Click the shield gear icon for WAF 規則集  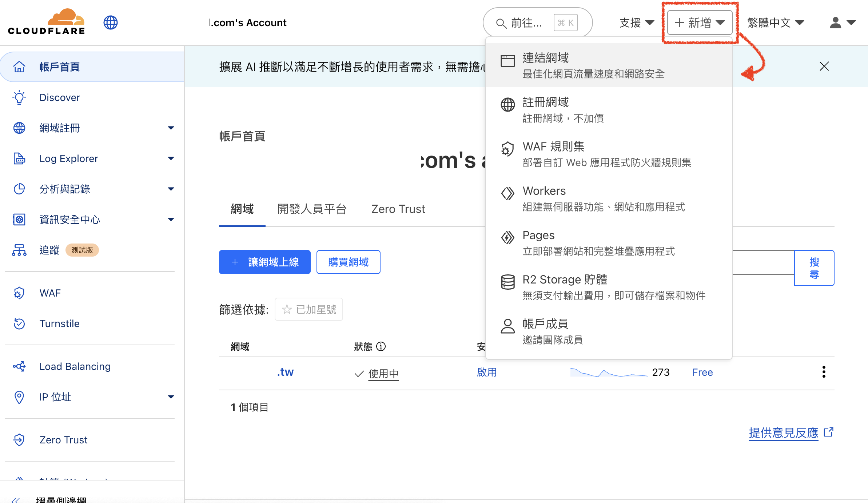pos(507,149)
